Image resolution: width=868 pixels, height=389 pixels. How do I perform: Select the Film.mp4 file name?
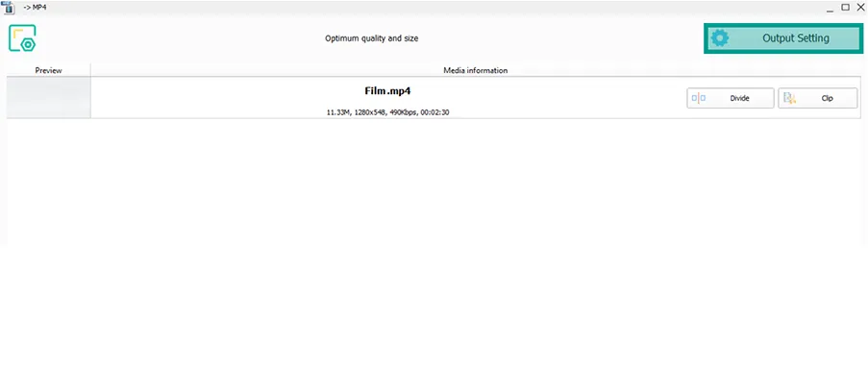click(x=387, y=90)
